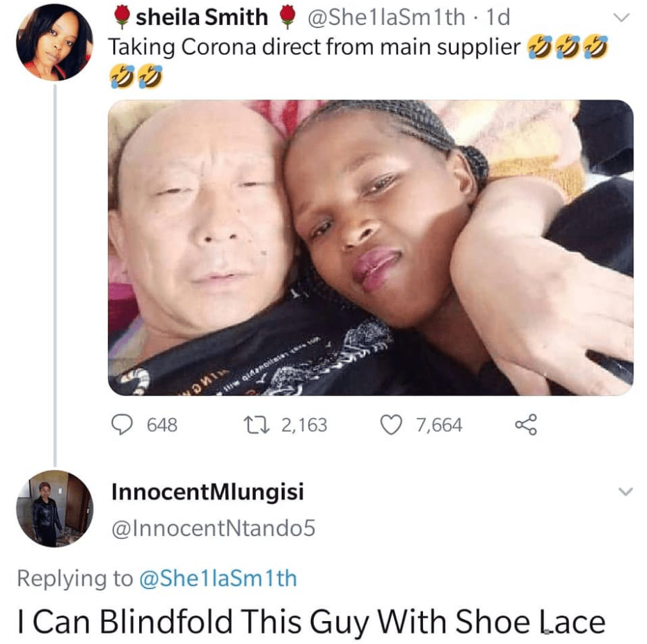Screen dimensions: 647x644
Task: Click the @InnocentNtando5 handle
Action: [x=214, y=530]
